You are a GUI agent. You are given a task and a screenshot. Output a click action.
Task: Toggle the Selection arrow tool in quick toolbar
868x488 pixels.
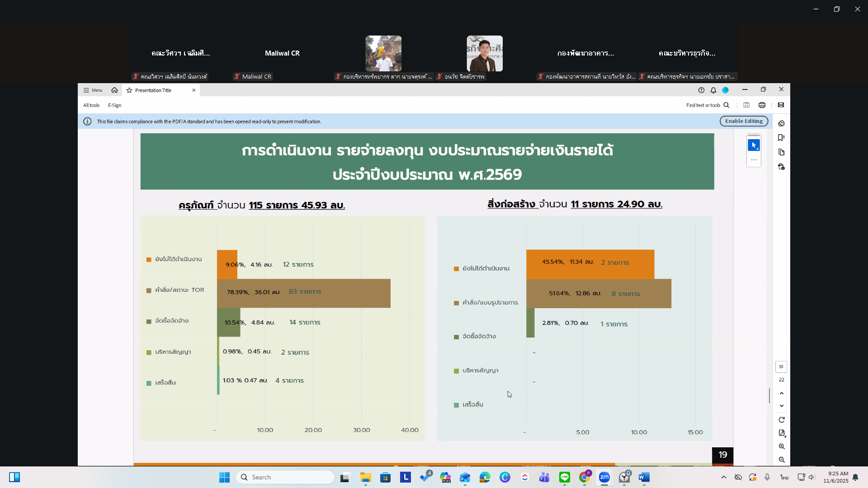click(754, 145)
